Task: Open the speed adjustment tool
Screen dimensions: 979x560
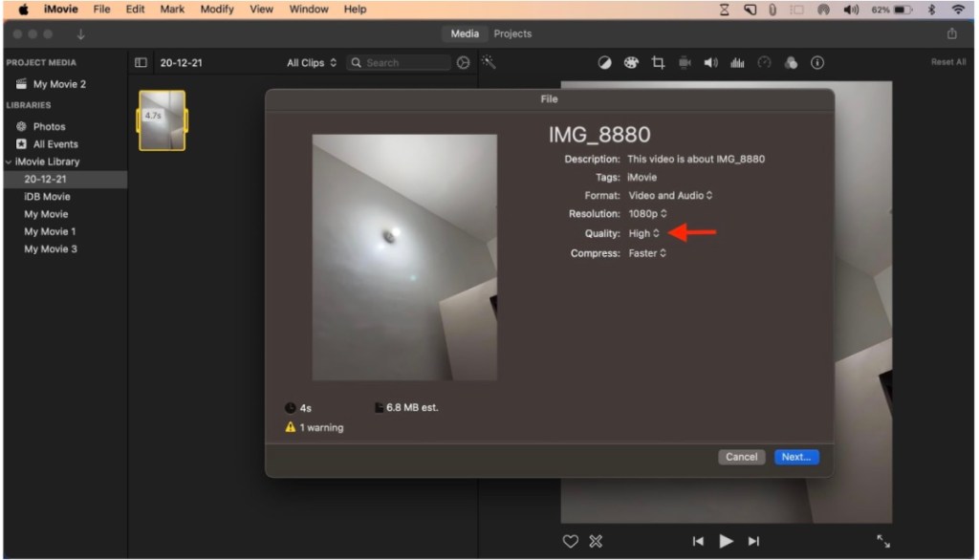Action: coord(764,62)
